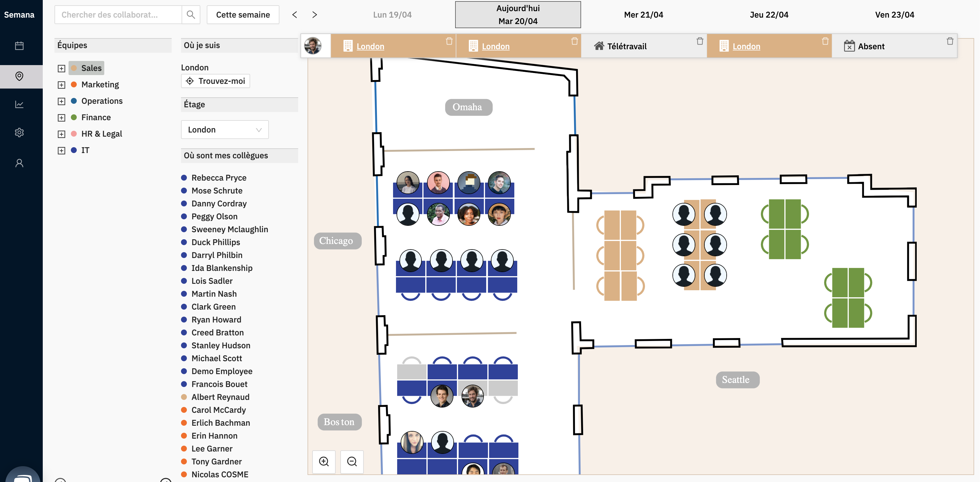Click the Cette semaine button
Viewport: 980px width, 482px height.
243,14
